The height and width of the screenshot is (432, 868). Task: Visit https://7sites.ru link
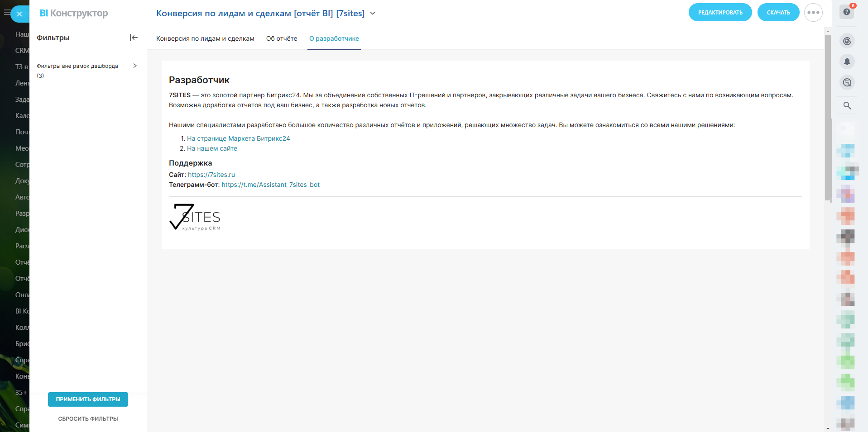(211, 175)
